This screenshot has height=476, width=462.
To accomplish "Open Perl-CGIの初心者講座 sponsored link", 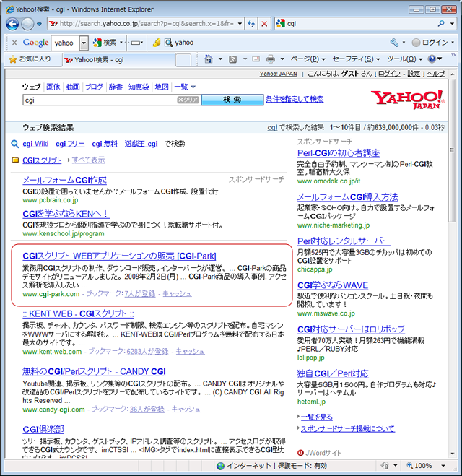I will [339, 153].
